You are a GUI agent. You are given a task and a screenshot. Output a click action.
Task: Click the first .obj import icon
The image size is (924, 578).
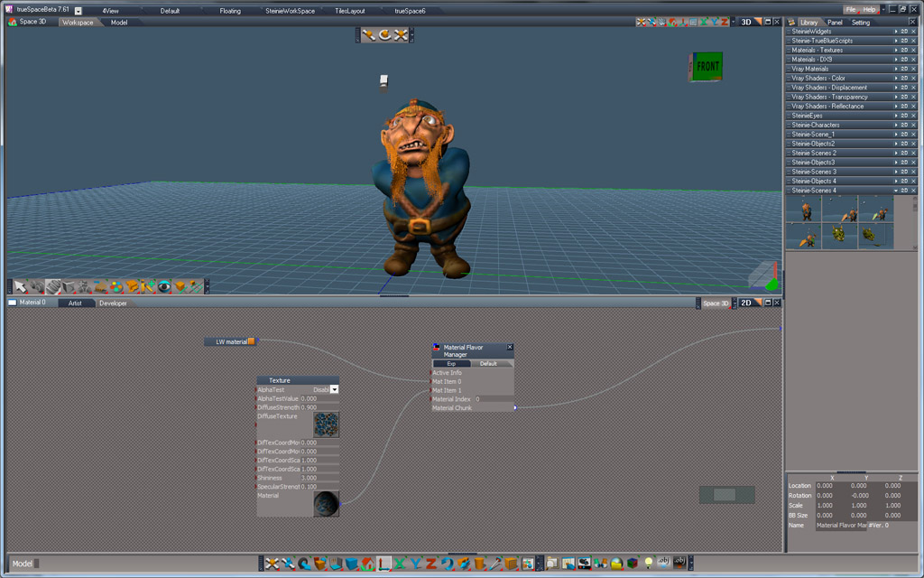point(663,564)
